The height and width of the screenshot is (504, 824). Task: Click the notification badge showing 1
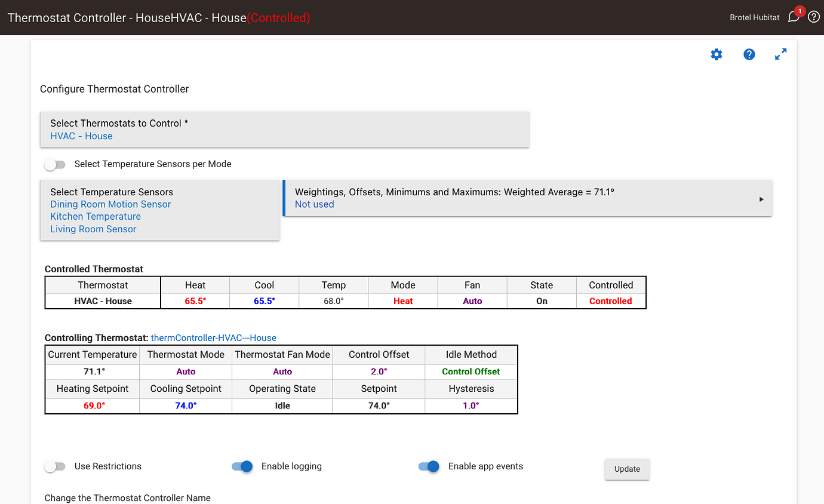[800, 10]
